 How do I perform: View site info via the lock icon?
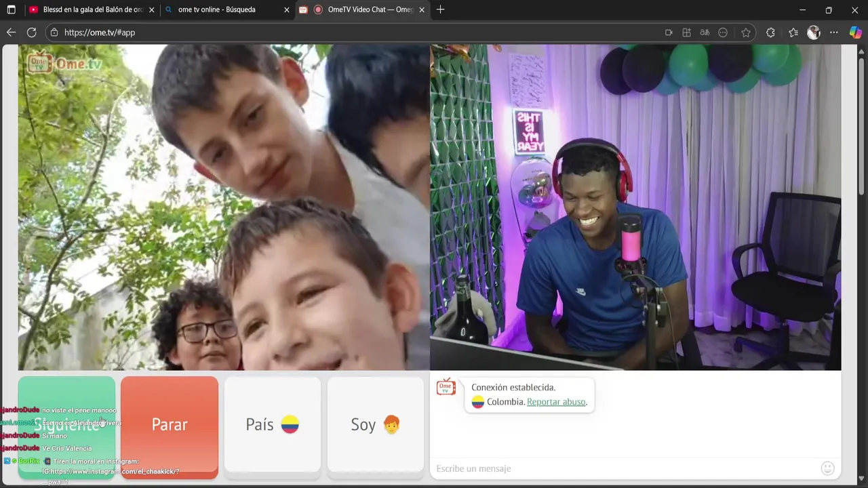pyautogui.click(x=54, y=33)
